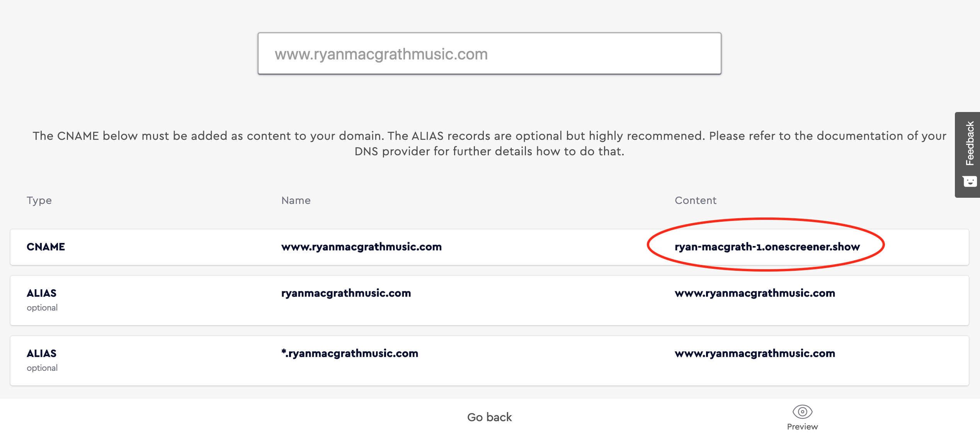
Task: Click ALIAS type in wildcard row
Action: coord(41,353)
